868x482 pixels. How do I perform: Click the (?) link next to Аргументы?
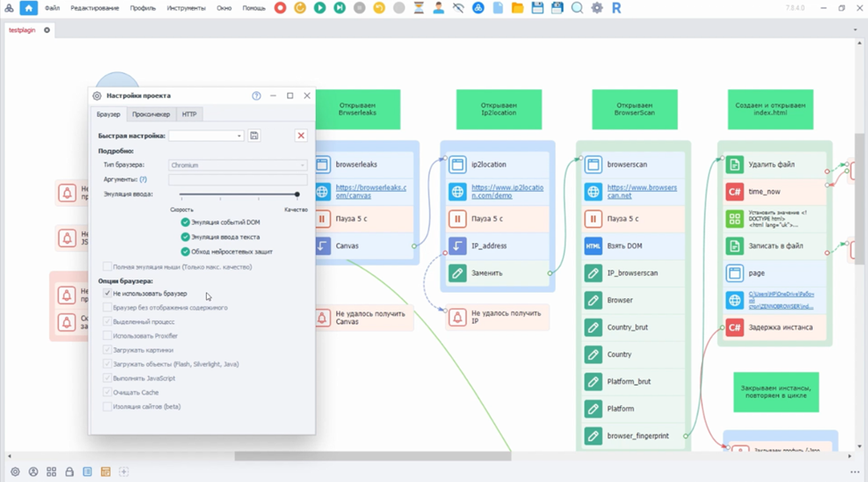coord(144,179)
